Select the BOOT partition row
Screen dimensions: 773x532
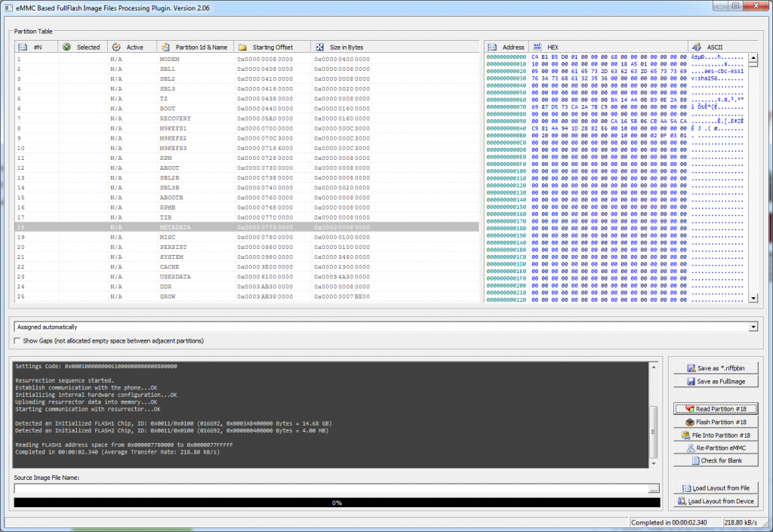247,109
